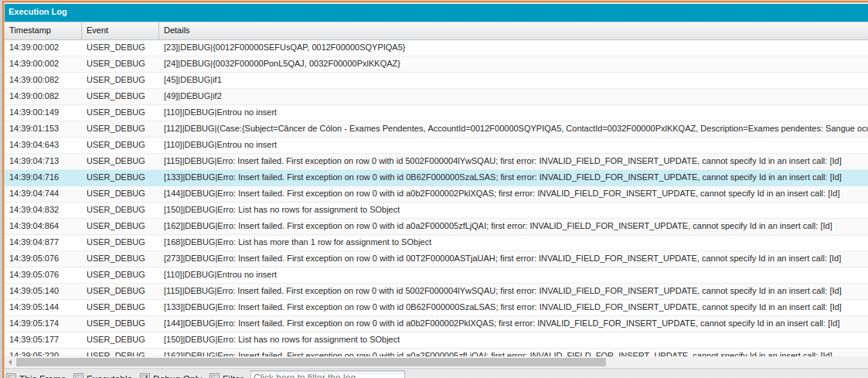The image size is (868, 378).
Task: Select the [133] error row at 14:39:05:144
Action: (x=436, y=307)
